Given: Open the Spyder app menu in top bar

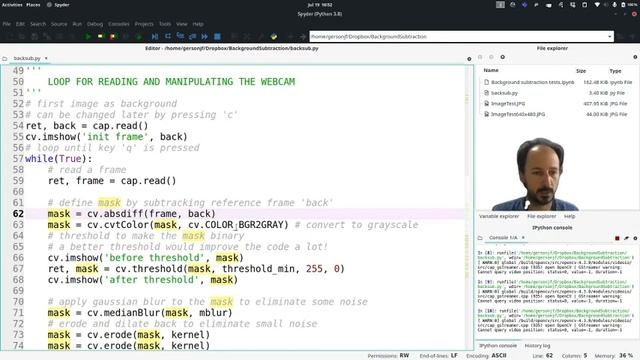Looking at the screenshot, I should point(58,5).
